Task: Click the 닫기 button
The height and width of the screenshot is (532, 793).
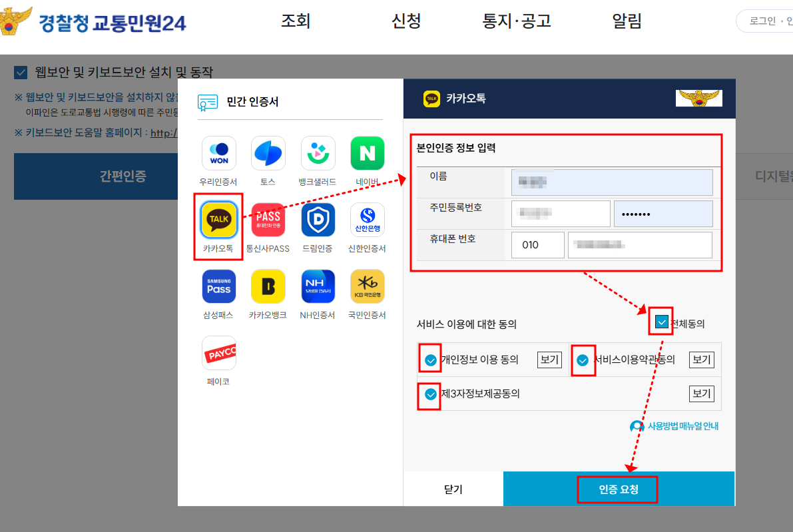Action: 453,489
